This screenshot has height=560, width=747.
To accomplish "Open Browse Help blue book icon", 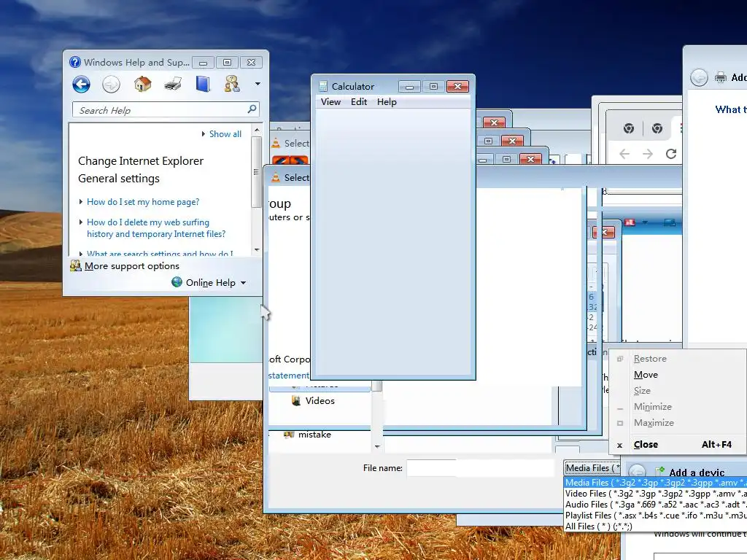I will (203, 85).
